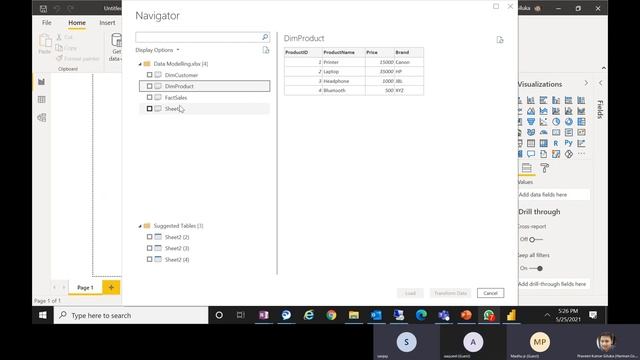The image size is (640, 360).
Task: Collapse the Visualizations pane with its chevron
Action: [x=586, y=83]
